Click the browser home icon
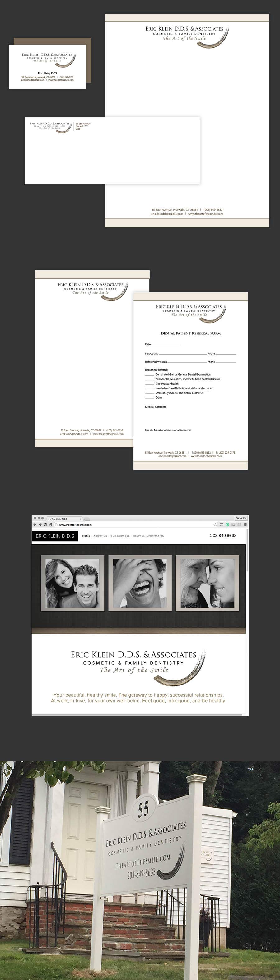The height and width of the screenshot is (980, 280). tap(50, 525)
